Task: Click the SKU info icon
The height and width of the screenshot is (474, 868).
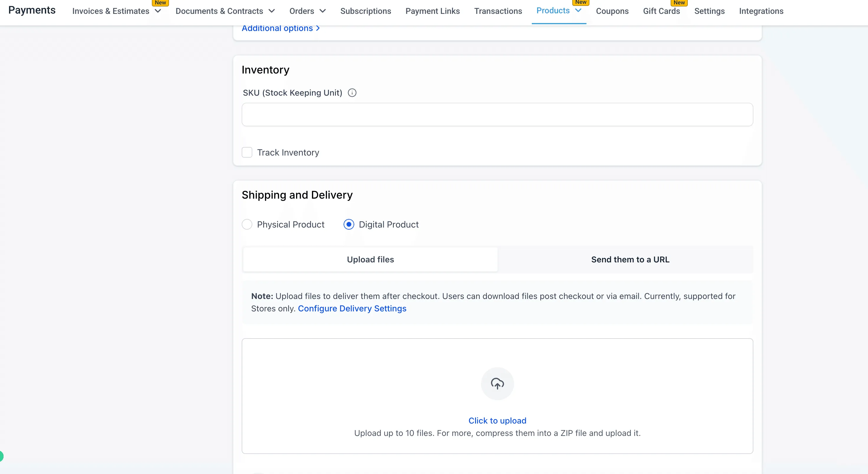Action: click(352, 93)
